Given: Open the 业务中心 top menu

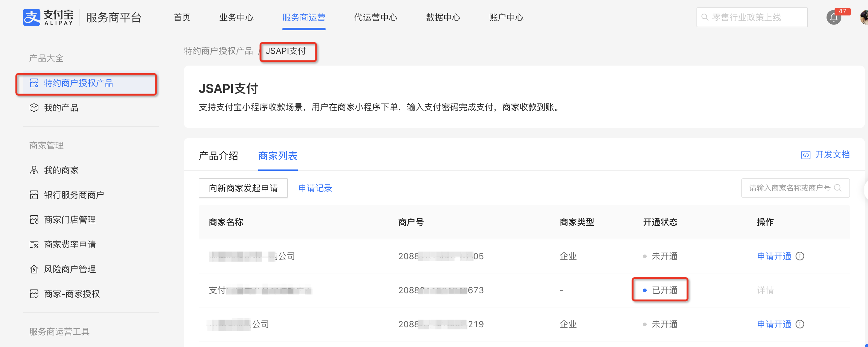Looking at the screenshot, I should coord(236,18).
